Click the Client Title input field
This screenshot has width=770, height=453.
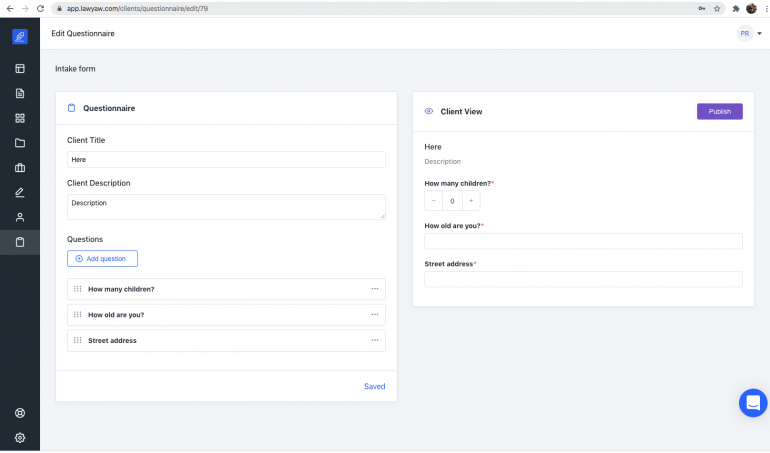point(225,159)
